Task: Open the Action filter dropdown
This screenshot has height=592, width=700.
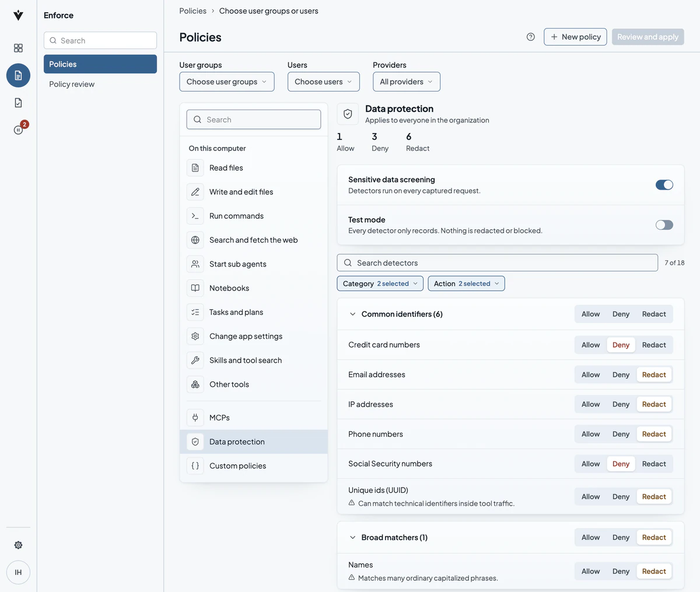Action: (466, 283)
